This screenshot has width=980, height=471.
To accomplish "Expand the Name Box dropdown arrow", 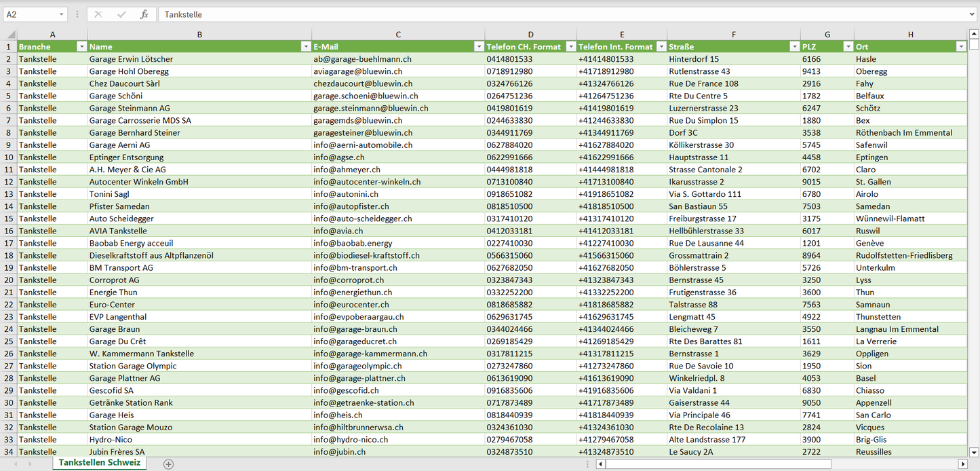I will point(61,14).
